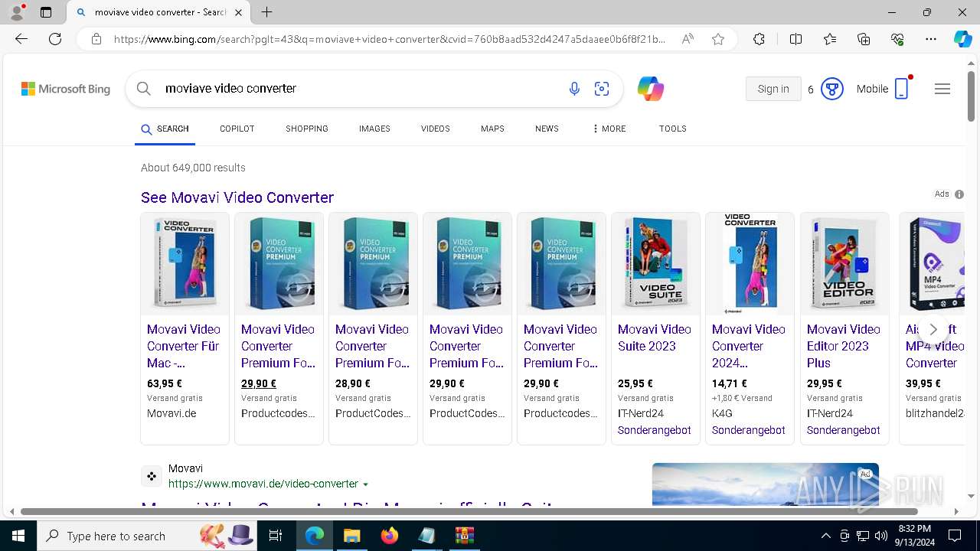The height and width of the screenshot is (551, 980).
Task: Switch to the NEWS tab
Action: pyautogui.click(x=547, y=129)
